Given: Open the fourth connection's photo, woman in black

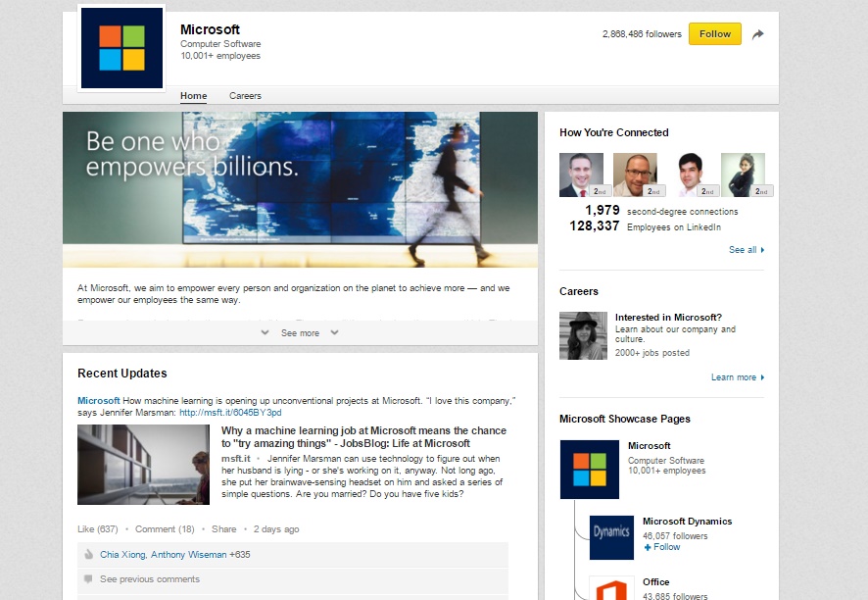Looking at the screenshot, I should (x=743, y=175).
